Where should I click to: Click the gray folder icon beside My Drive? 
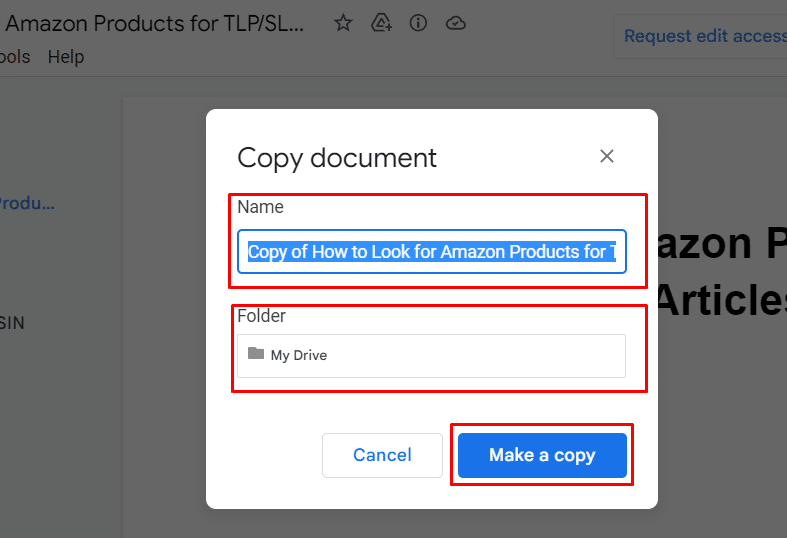click(256, 354)
